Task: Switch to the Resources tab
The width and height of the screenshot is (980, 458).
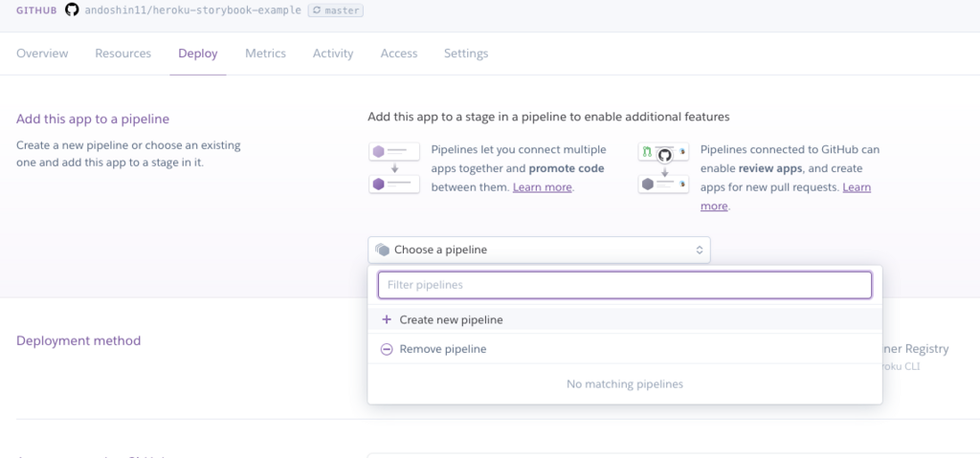Action: click(122, 54)
